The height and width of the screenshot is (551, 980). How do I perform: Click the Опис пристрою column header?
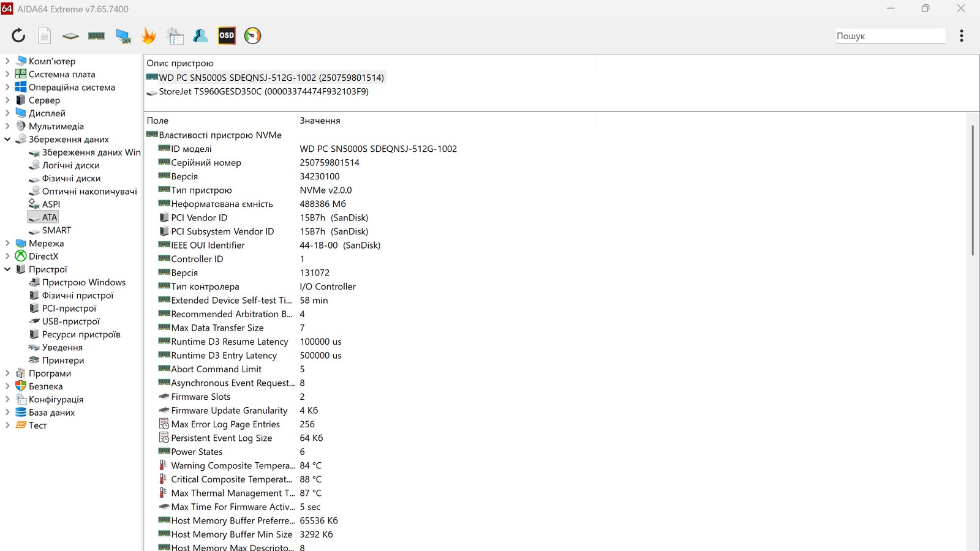[x=369, y=63]
